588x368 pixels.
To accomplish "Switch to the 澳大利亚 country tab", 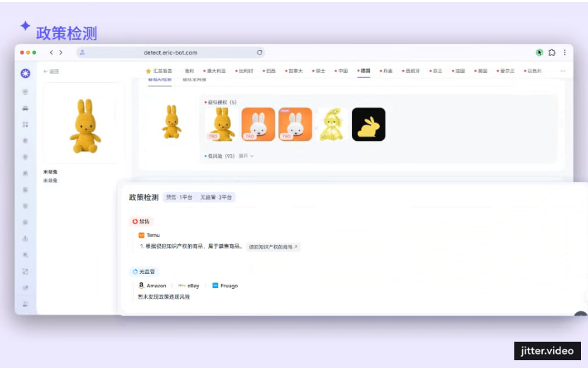I will [x=215, y=71].
